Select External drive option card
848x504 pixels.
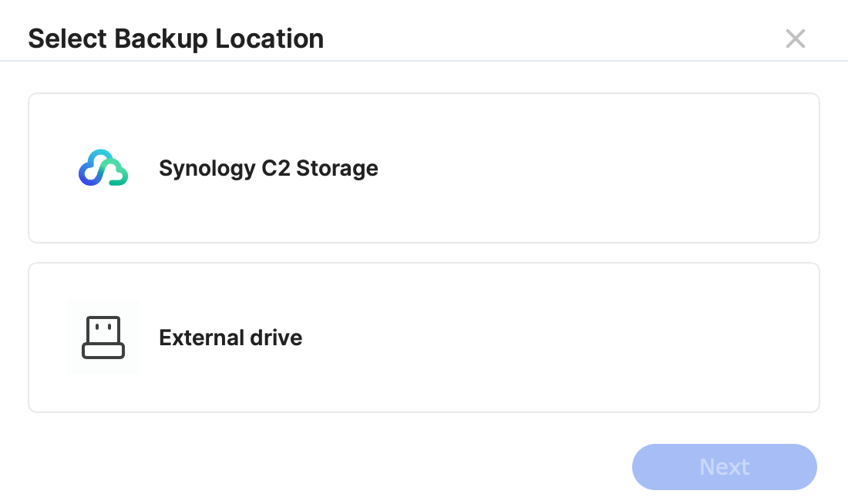[424, 338]
